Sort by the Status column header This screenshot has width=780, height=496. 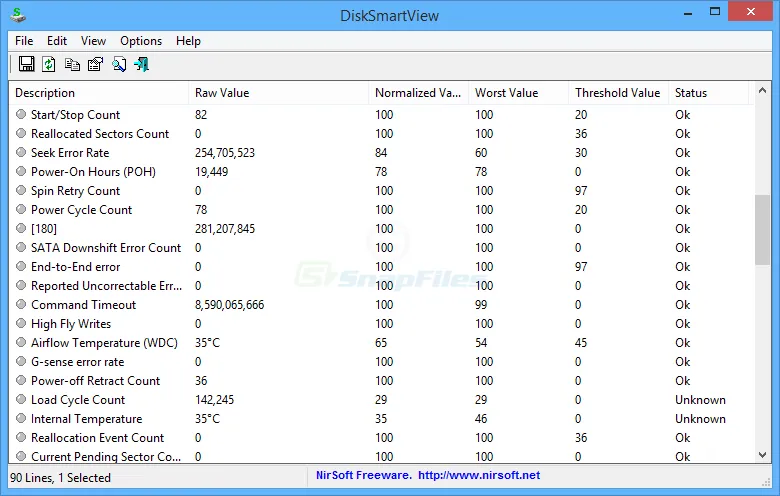click(x=708, y=93)
